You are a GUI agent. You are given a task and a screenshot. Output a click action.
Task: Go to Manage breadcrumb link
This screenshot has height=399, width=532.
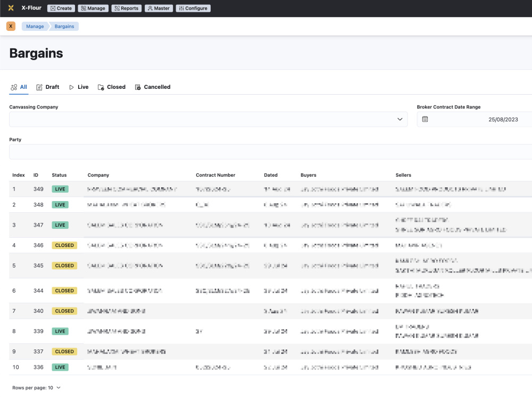pyautogui.click(x=35, y=26)
